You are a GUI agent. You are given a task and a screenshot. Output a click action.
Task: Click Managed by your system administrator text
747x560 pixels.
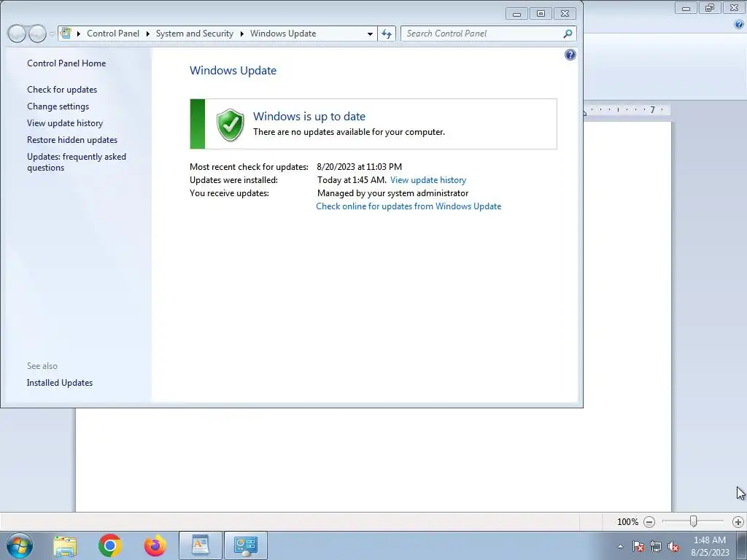[x=392, y=192]
